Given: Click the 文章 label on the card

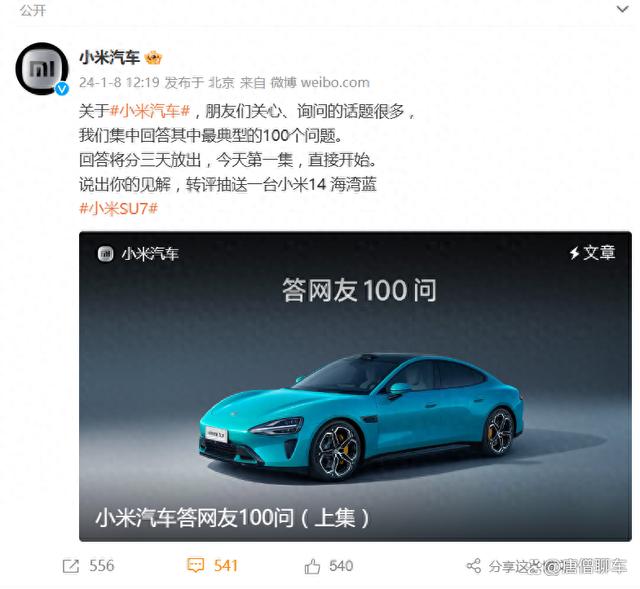Looking at the screenshot, I should point(599,253).
